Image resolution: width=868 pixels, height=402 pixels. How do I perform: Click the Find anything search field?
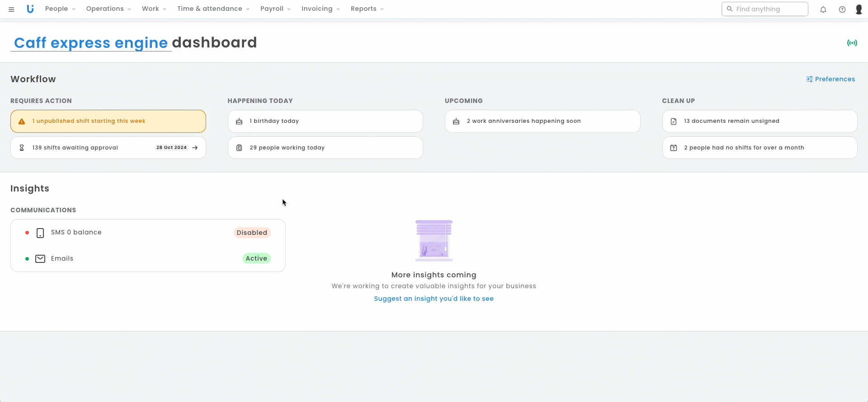764,9
